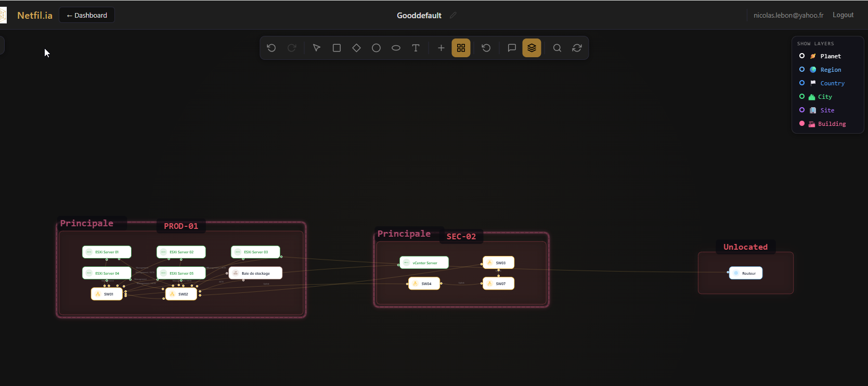Click the Unlocated group label
The image size is (868, 386).
pos(746,247)
